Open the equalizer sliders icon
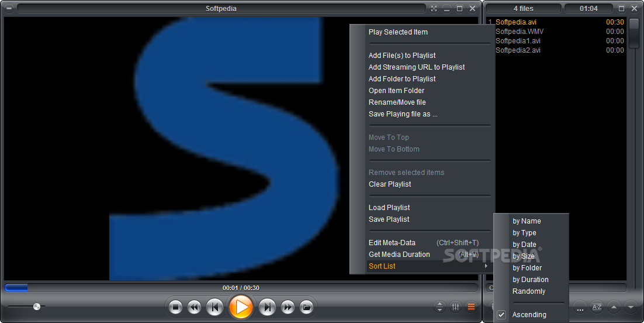The width and height of the screenshot is (644, 323). pos(455,307)
